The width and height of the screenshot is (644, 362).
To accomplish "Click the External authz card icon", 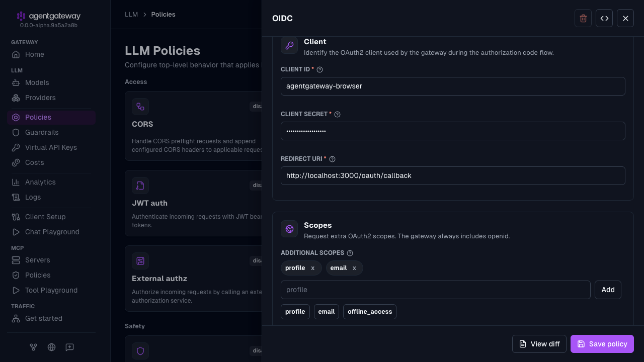I will click(140, 261).
